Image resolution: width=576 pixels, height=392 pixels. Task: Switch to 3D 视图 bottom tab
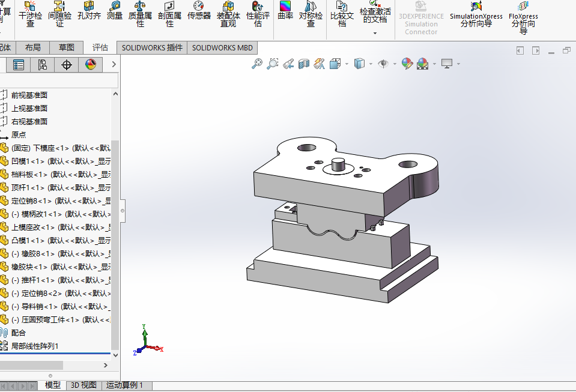(x=83, y=385)
